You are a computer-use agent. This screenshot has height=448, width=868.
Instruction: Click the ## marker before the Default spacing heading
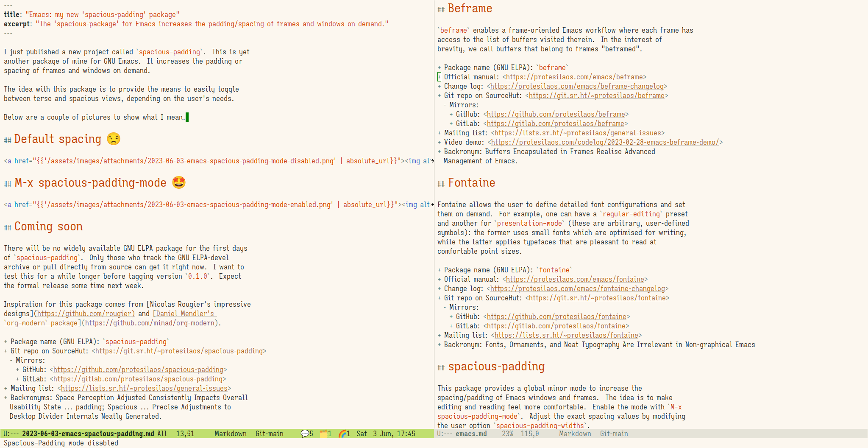[8, 140]
